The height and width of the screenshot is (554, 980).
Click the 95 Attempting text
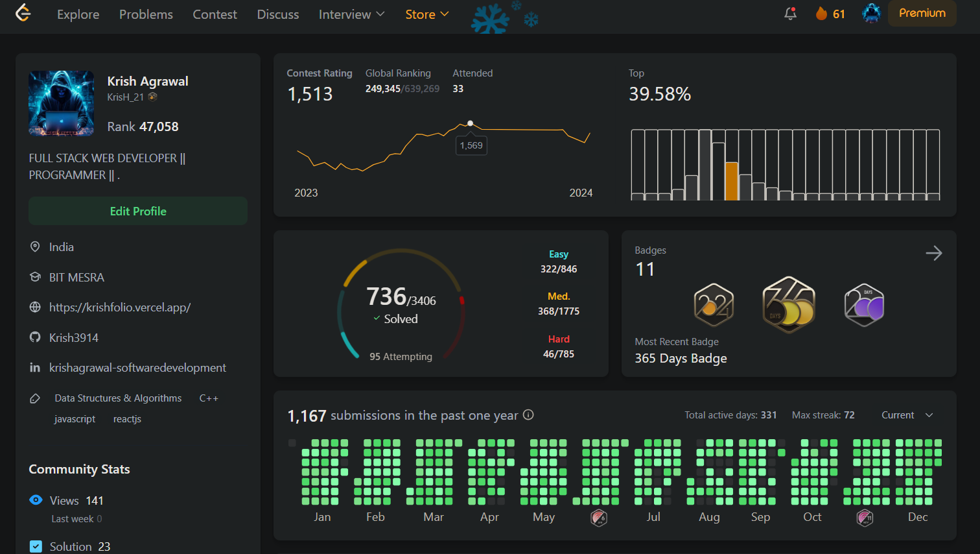tap(401, 357)
